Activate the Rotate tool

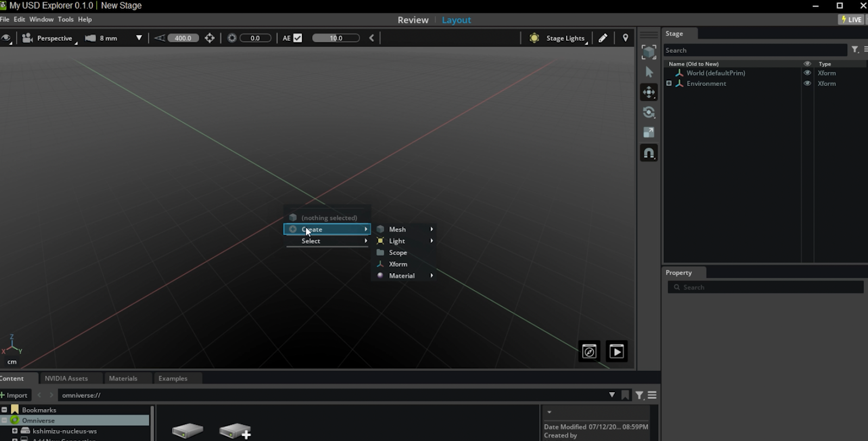pos(649,112)
